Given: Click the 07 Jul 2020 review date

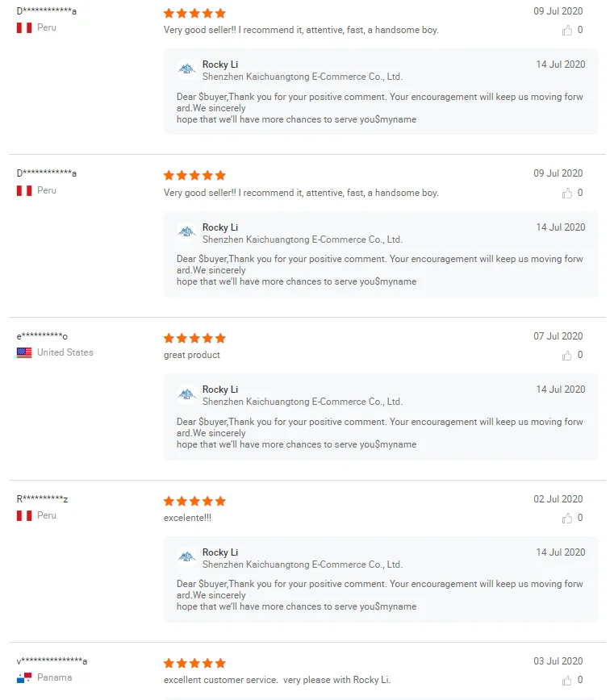Looking at the screenshot, I should (558, 336).
